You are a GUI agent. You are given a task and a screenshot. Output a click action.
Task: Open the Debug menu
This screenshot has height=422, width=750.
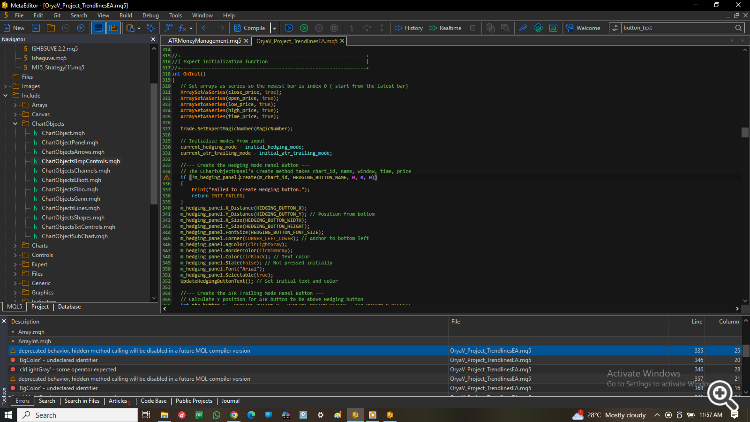150,15
